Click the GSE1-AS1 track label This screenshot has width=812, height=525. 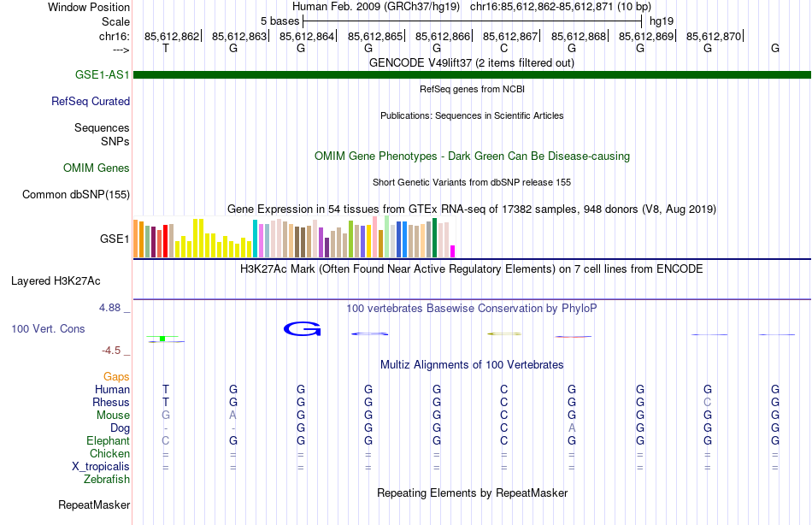click(102, 74)
